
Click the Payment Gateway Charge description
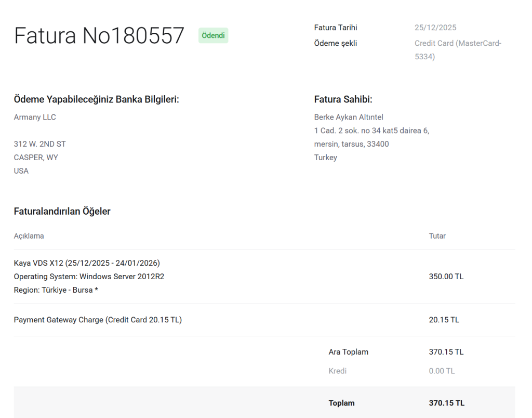coord(98,320)
